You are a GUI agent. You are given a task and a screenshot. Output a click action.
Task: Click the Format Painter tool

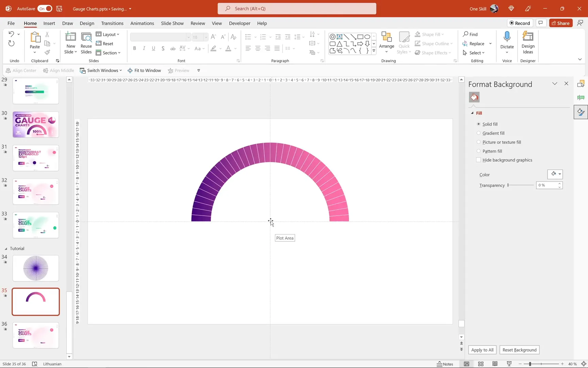pyautogui.click(x=47, y=52)
